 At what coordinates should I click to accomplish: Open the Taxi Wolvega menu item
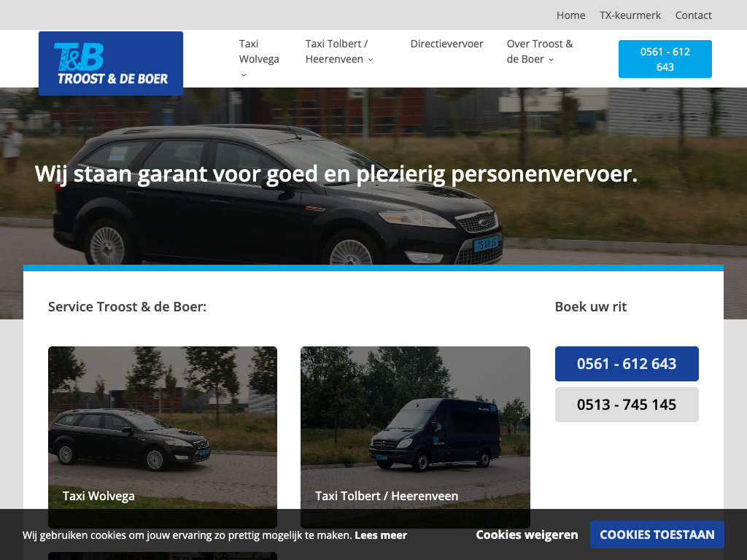click(x=259, y=52)
